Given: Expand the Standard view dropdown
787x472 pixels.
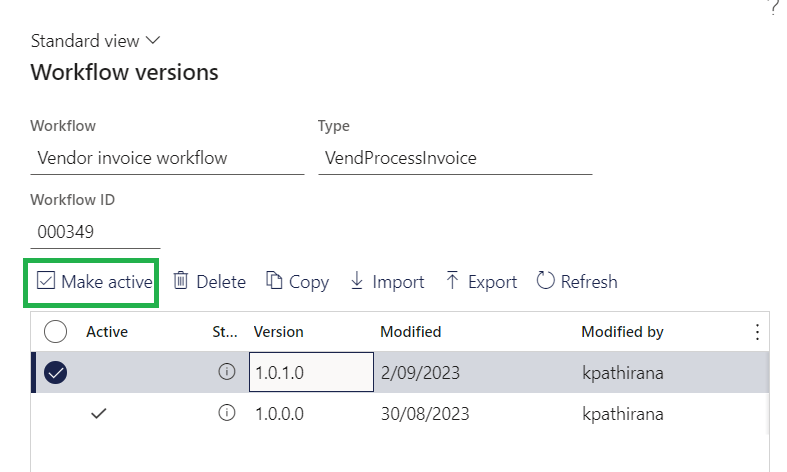Looking at the screenshot, I should pos(95,41).
